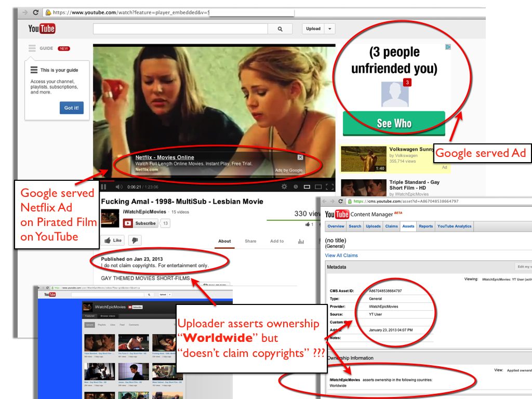Click the forward arrow in the watch page browser
Viewport: 532px width, 399px height.
pyautogui.click(x=25, y=12)
